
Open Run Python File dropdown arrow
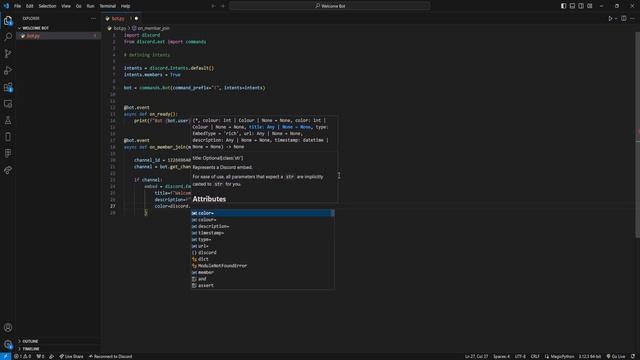point(616,18)
